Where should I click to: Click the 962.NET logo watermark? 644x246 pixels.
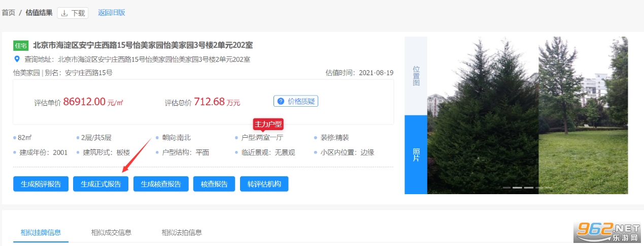(x=607, y=233)
